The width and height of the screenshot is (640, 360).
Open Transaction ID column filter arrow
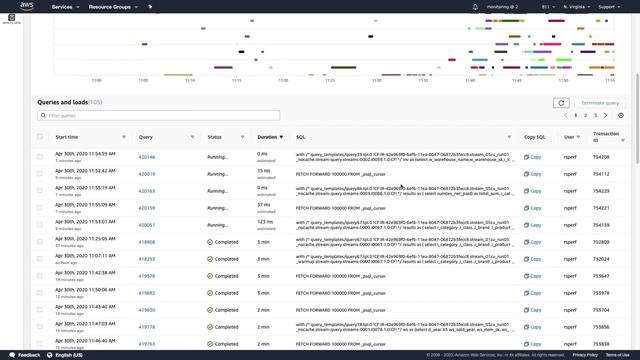tap(623, 140)
